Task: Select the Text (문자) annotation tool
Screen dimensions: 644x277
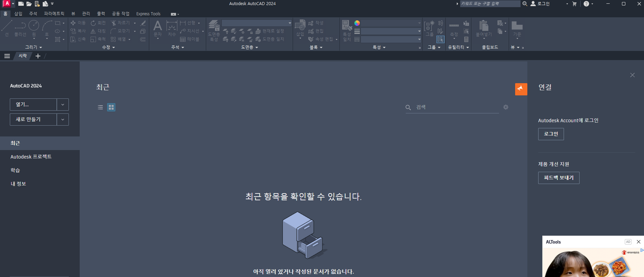Action: coord(158,28)
